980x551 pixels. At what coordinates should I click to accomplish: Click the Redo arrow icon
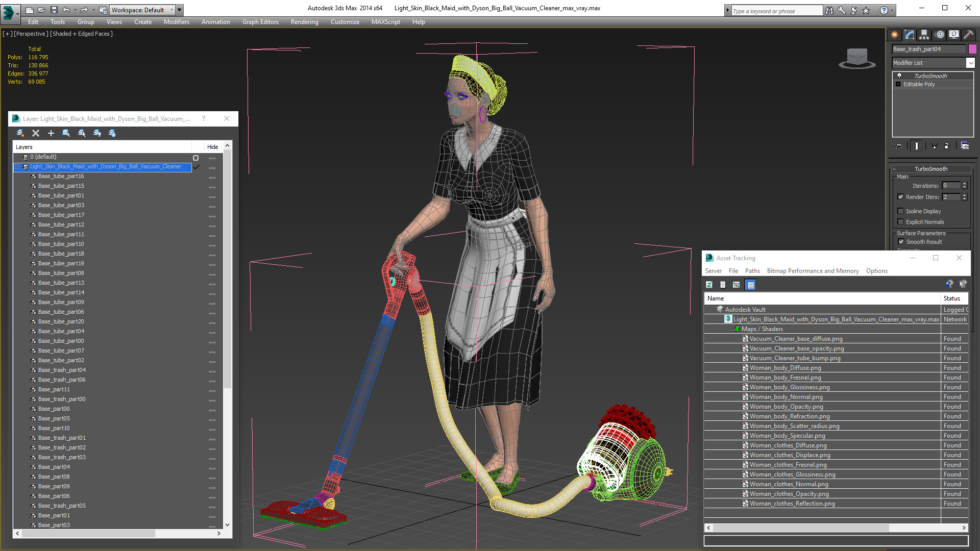pyautogui.click(x=84, y=10)
